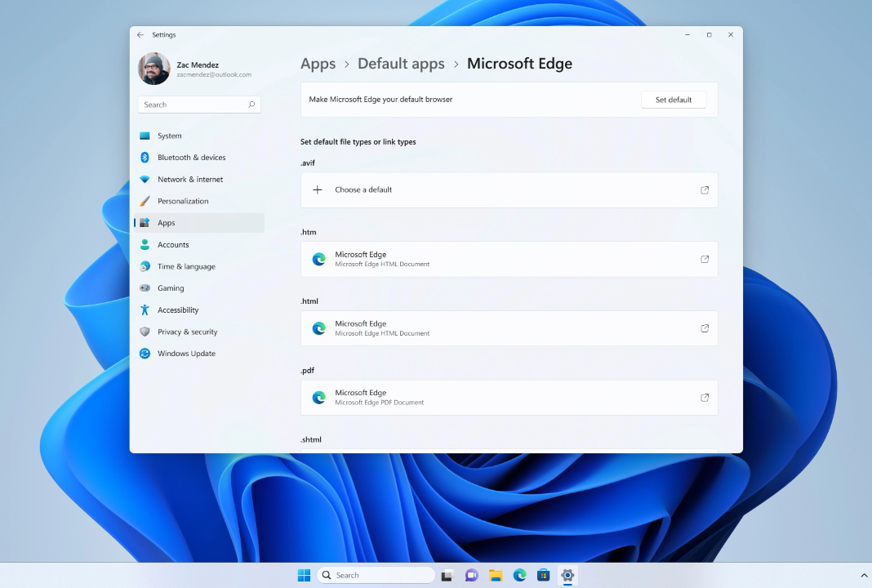Image resolution: width=872 pixels, height=588 pixels.
Task: Go back using the Settings back arrow
Action: [x=140, y=34]
